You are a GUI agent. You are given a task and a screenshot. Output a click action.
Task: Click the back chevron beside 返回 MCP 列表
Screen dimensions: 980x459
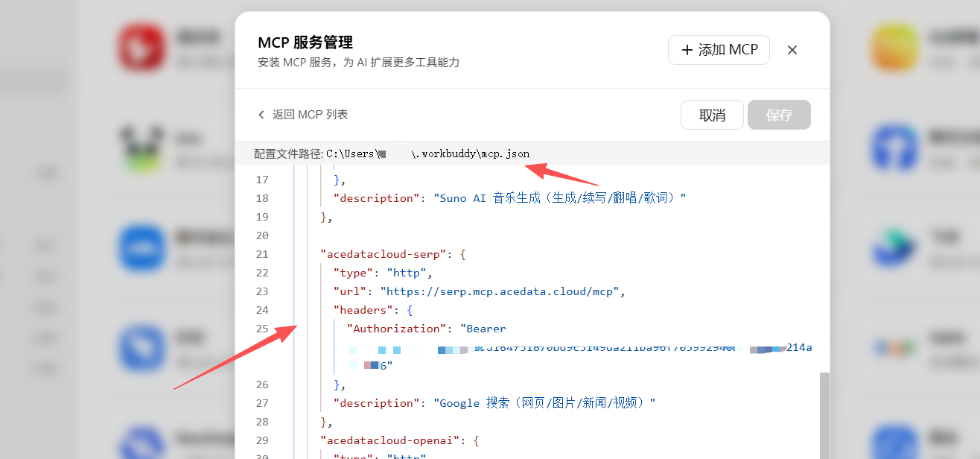[x=261, y=115]
